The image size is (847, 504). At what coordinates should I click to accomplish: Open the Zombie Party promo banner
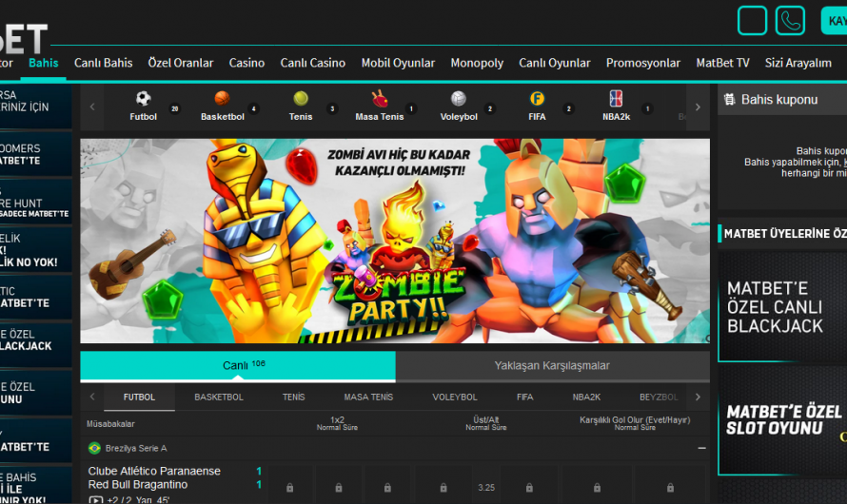pyautogui.click(x=395, y=241)
